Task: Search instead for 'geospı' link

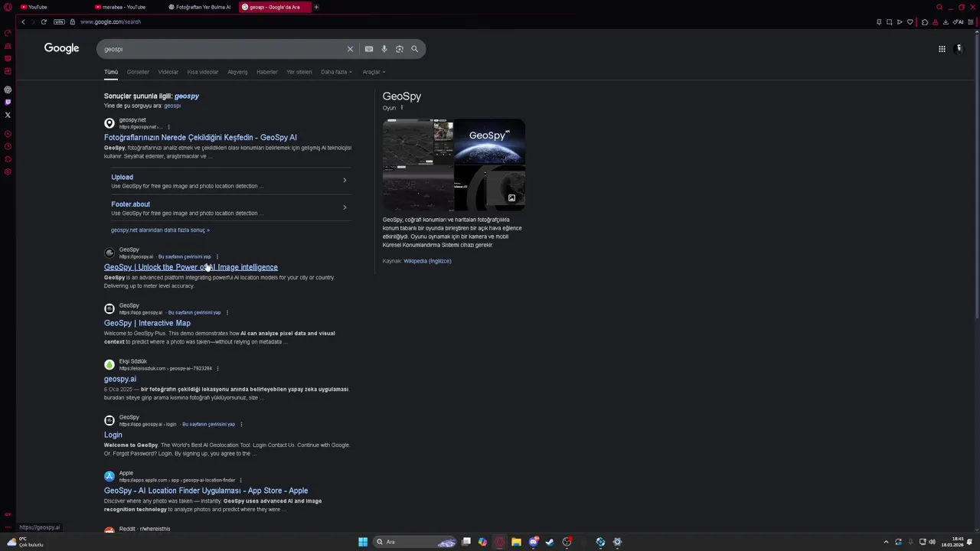Action: [172, 106]
